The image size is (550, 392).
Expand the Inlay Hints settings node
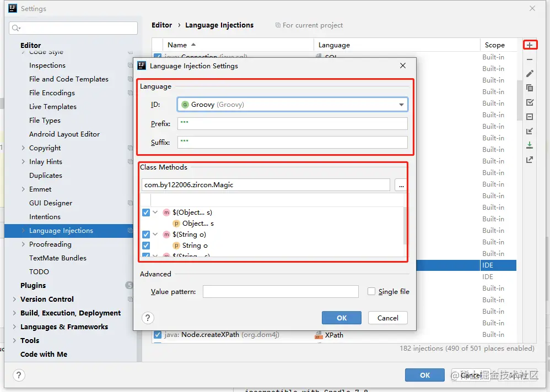click(23, 161)
